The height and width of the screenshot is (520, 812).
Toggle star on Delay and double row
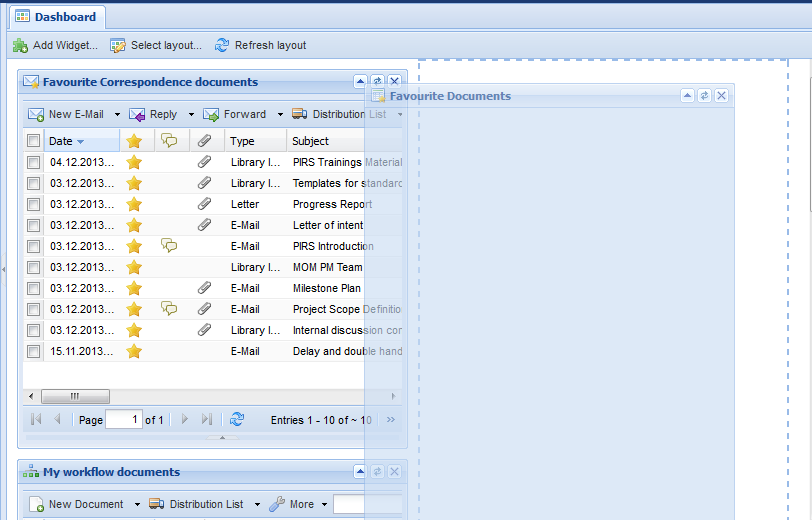(x=134, y=351)
